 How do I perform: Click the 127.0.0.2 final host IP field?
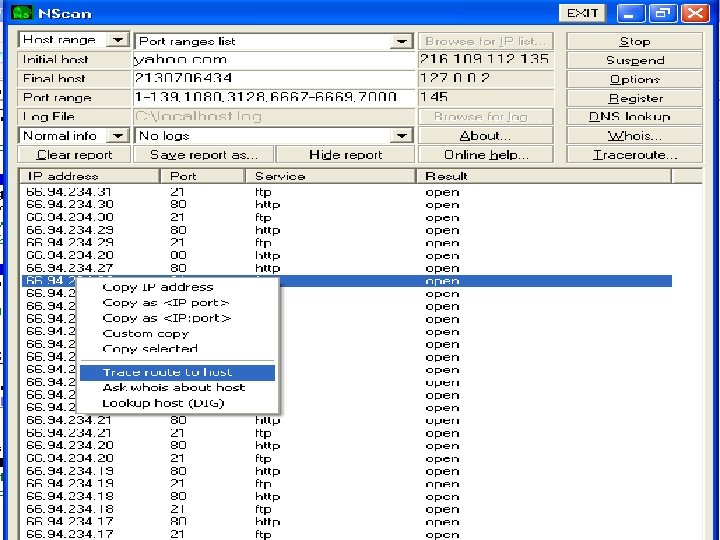pyautogui.click(x=485, y=79)
